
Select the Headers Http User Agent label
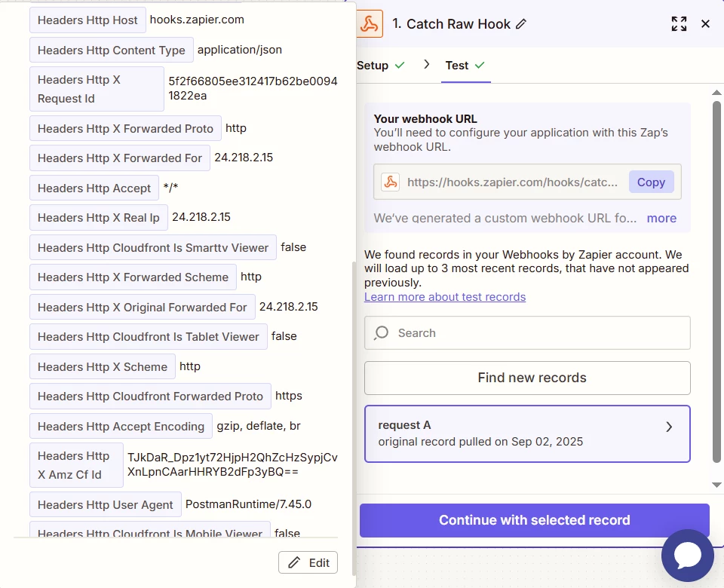(106, 504)
